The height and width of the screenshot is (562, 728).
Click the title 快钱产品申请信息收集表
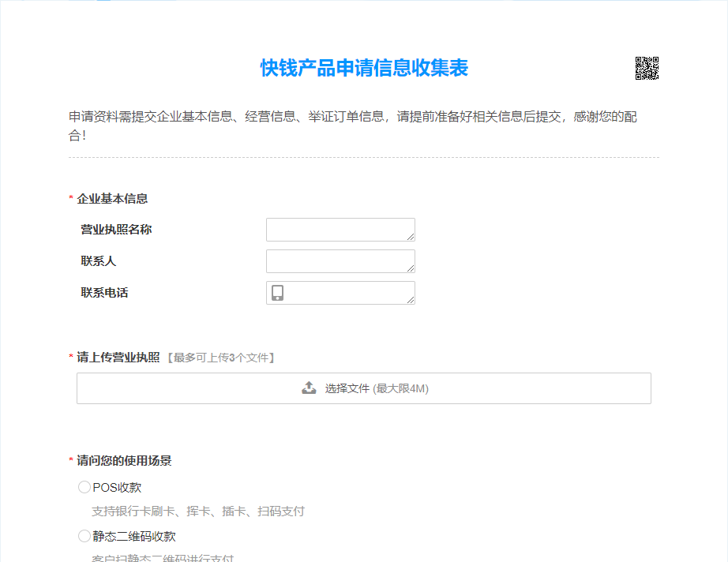pos(364,68)
